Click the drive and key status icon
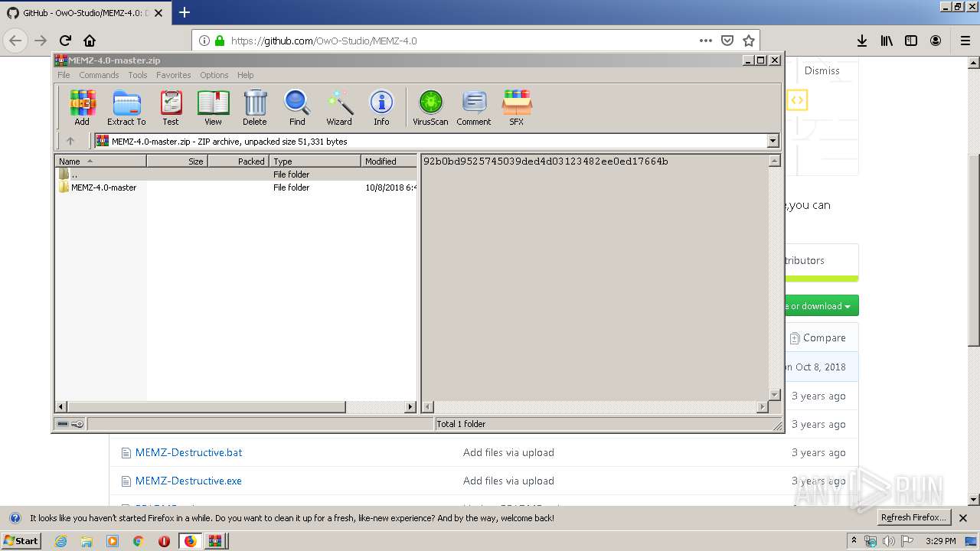The image size is (980, 551). 70,424
